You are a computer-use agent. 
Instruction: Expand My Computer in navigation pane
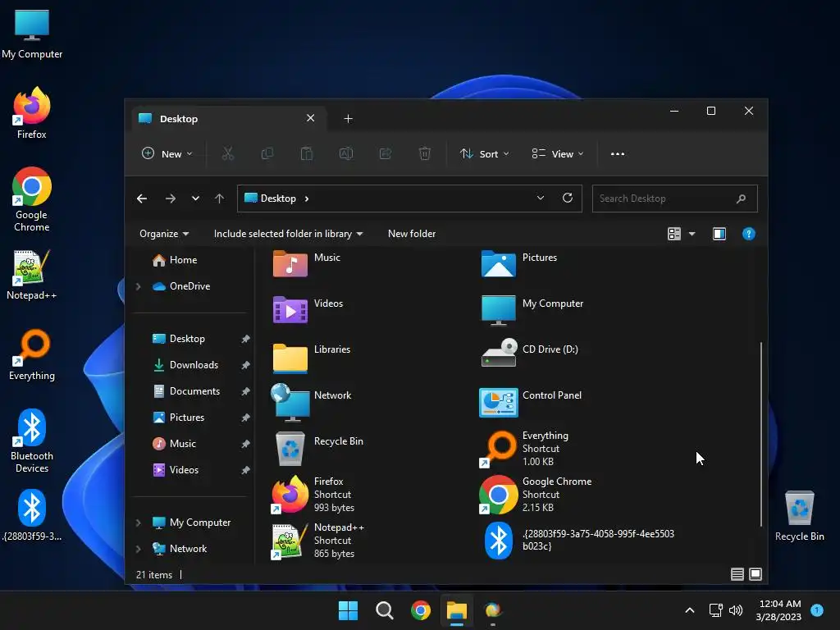[138, 523]
